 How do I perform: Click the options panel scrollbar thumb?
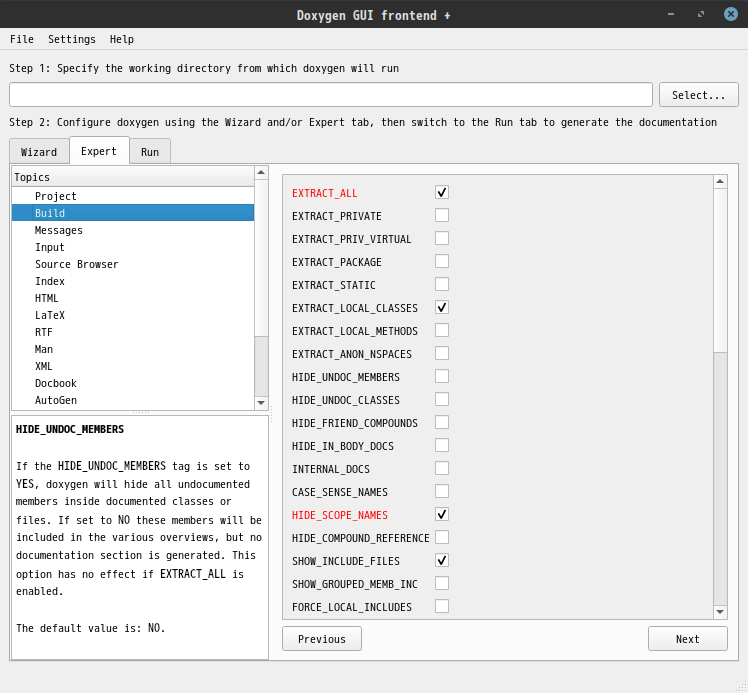tap(720, 270)
